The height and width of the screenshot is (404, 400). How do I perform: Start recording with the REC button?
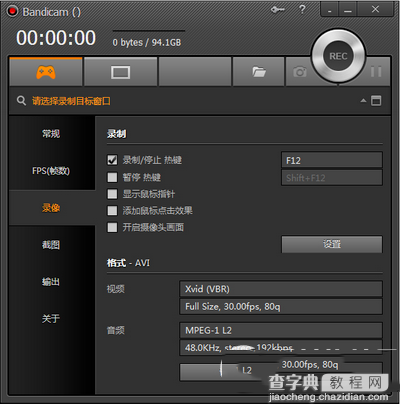tap(338, 56)
